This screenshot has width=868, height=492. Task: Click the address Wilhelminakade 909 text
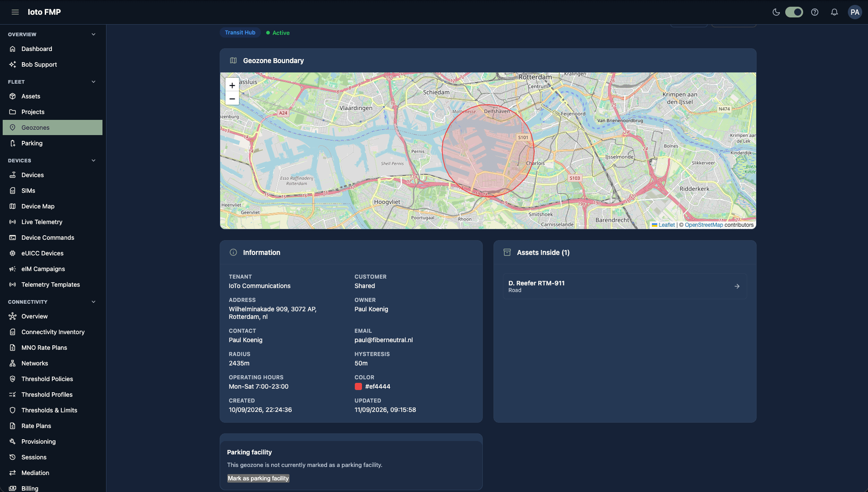[x=272, y=313]
